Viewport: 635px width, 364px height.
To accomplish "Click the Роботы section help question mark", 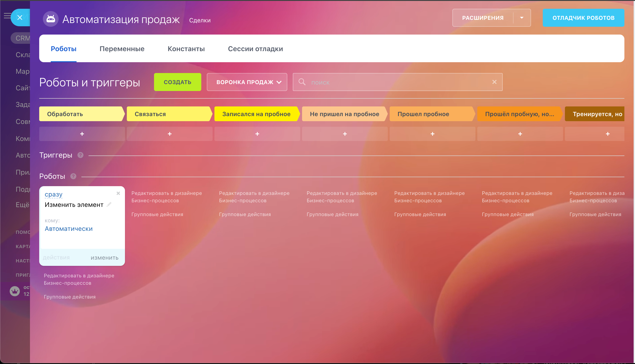I will tap(73, 176).
